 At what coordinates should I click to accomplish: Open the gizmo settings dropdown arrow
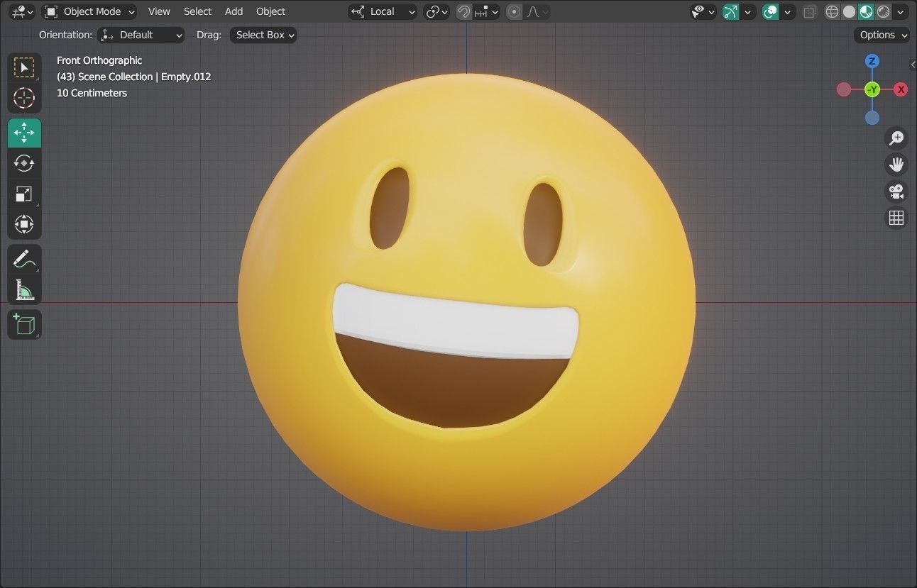click(747, 11)
